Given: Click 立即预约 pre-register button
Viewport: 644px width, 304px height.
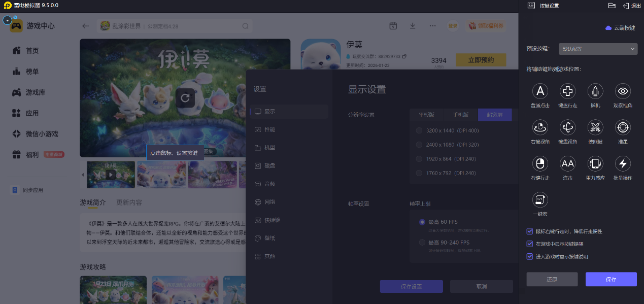Looking at the screenshot, I should (x=481, y=60).
